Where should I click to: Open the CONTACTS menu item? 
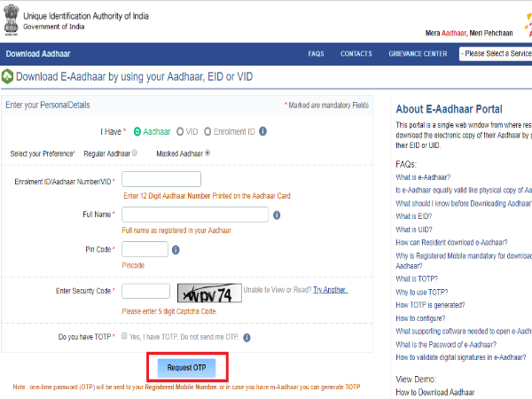[356, 54]
